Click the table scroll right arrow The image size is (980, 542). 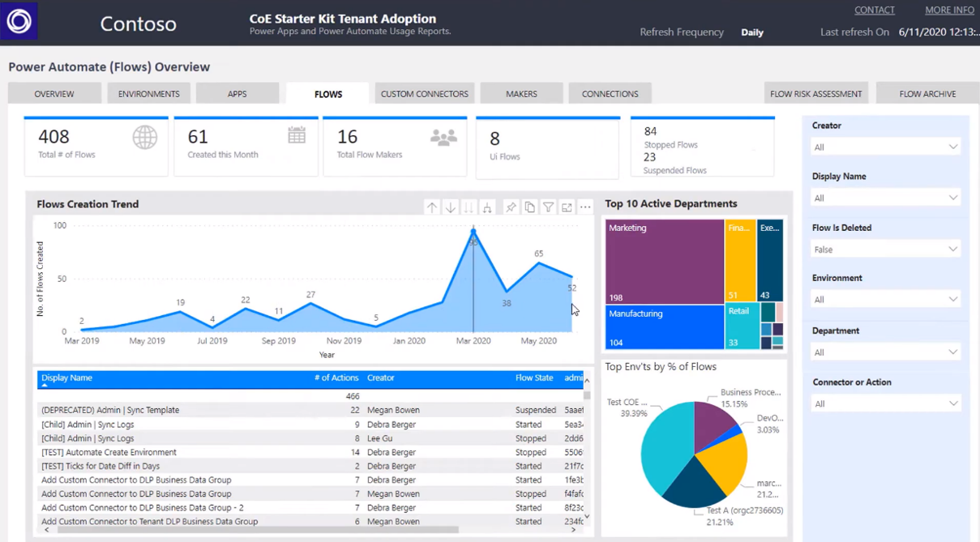574,530
